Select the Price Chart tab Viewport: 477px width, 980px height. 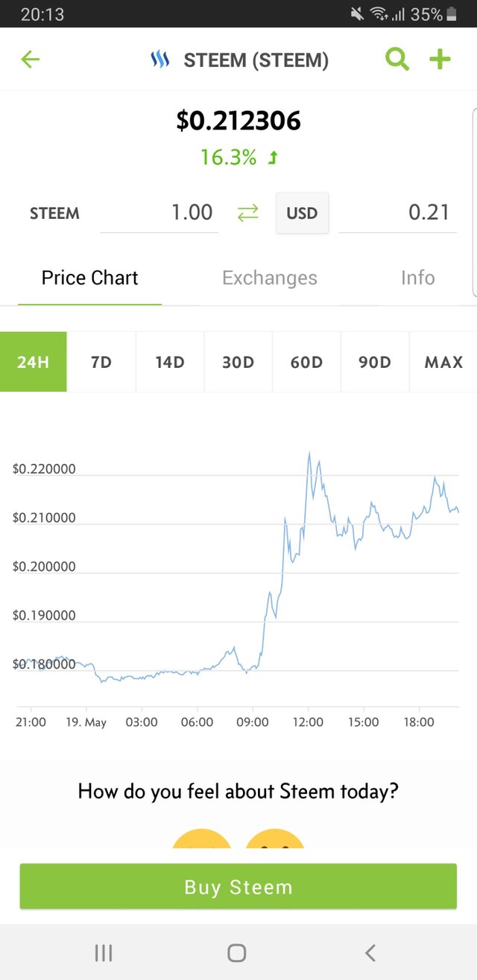pos(90,278)
